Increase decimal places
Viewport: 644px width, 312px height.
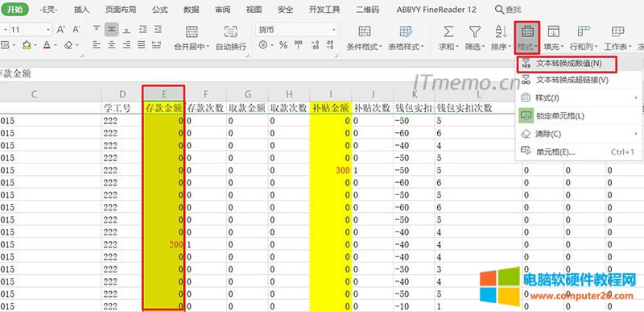(315, 45)
